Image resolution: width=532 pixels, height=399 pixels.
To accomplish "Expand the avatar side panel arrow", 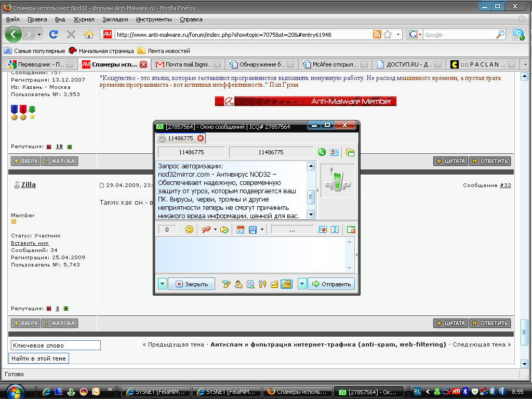I will pyautogui.click(x=318, y=190).
